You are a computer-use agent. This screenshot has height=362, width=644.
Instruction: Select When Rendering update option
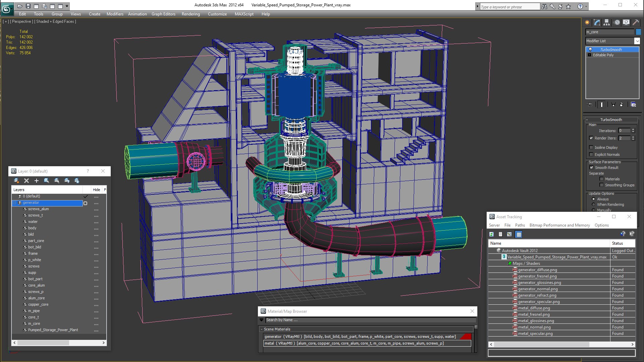[x=593, y=204]
